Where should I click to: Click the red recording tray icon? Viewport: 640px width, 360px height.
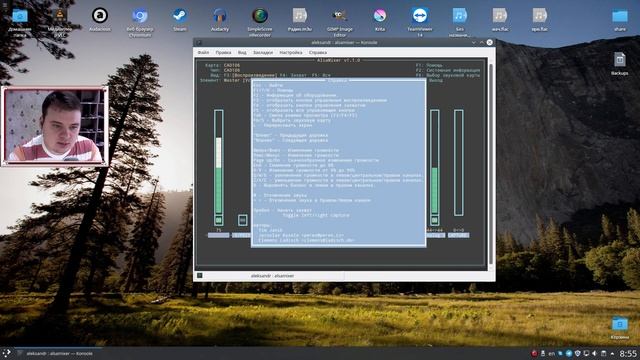(534, 353)
